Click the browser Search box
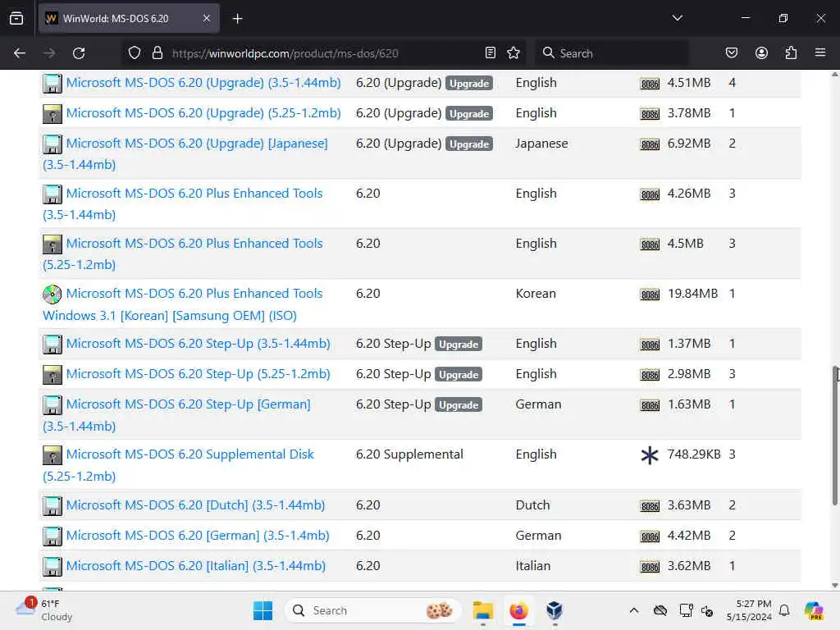Screen dimensions: 840x630 coord(614,53)
